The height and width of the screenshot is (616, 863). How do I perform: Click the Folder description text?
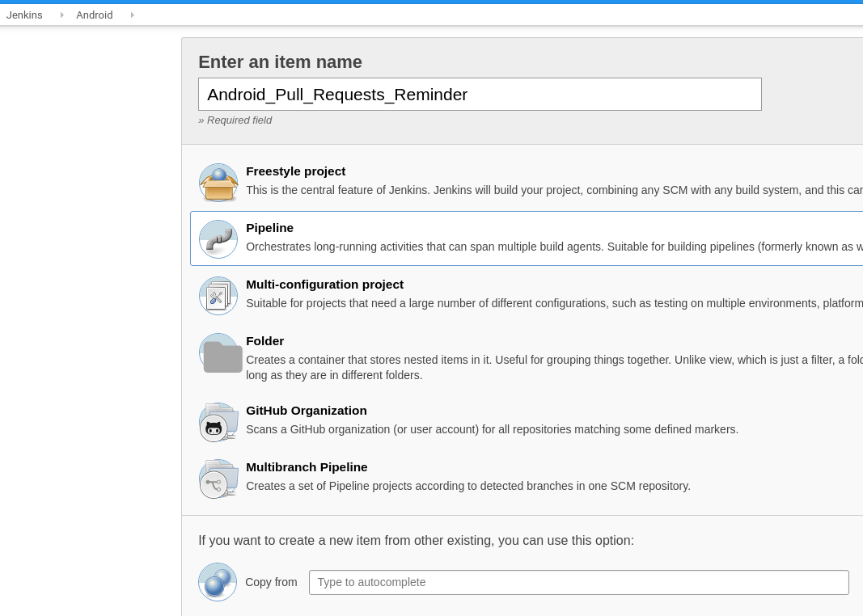point(554,367)
